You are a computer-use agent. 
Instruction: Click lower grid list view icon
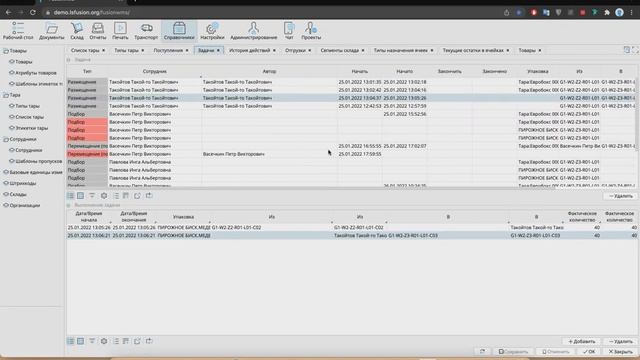click(x=71, y=341)
